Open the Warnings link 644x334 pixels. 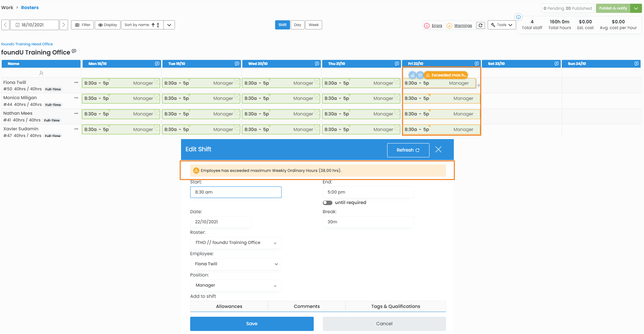[x=463, y=26]
